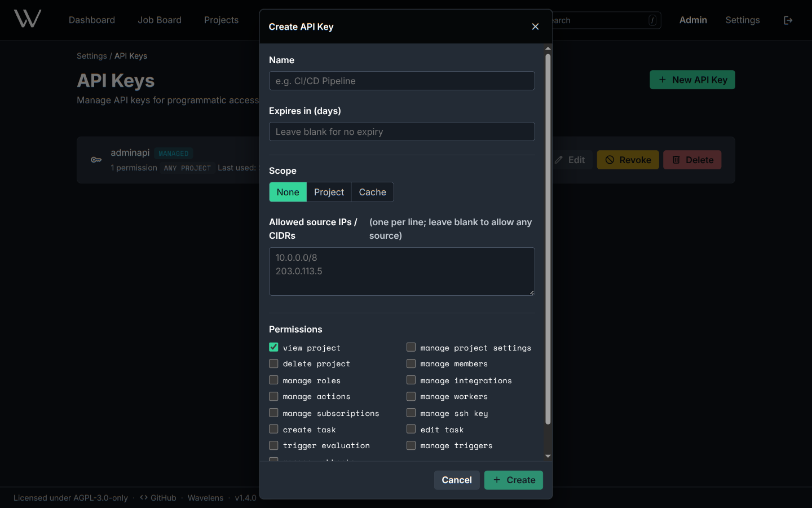
Task: Check the manage workers permission
Action: [411, 396]
